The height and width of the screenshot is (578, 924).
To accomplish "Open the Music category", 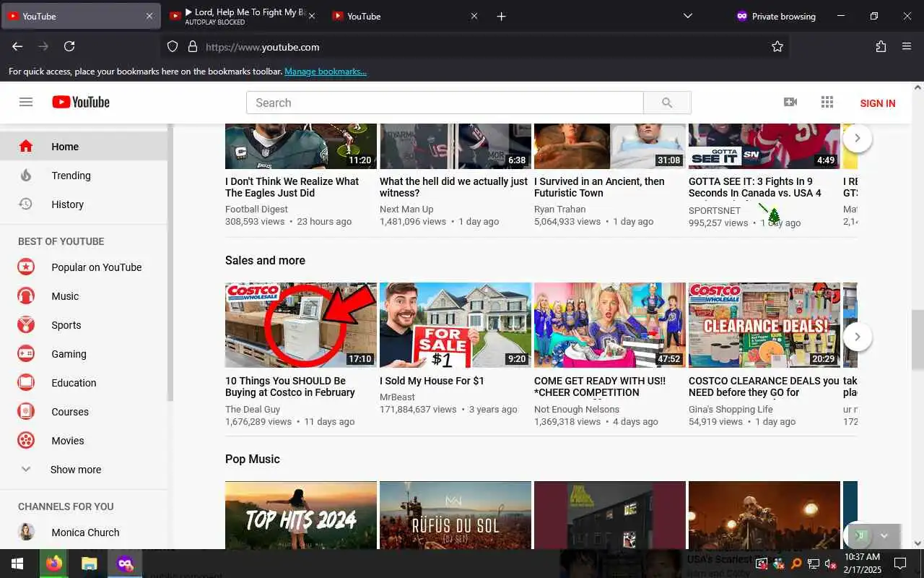I will [x=84, y=296].
